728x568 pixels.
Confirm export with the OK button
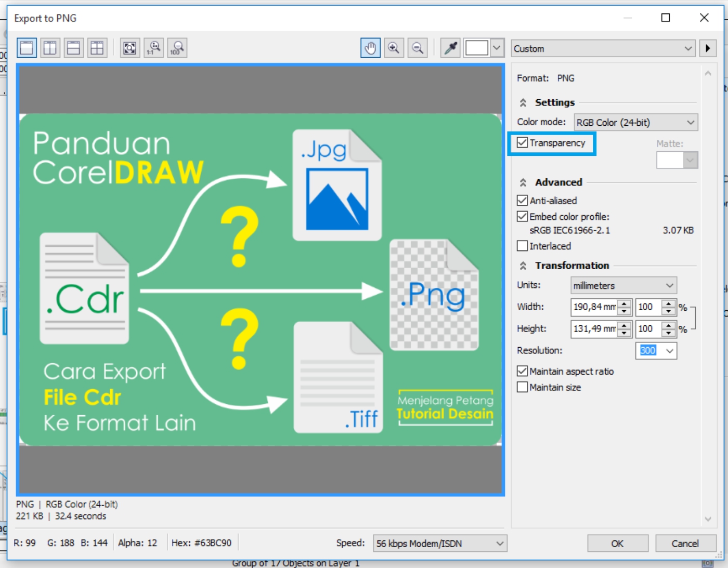coord(618,543)
